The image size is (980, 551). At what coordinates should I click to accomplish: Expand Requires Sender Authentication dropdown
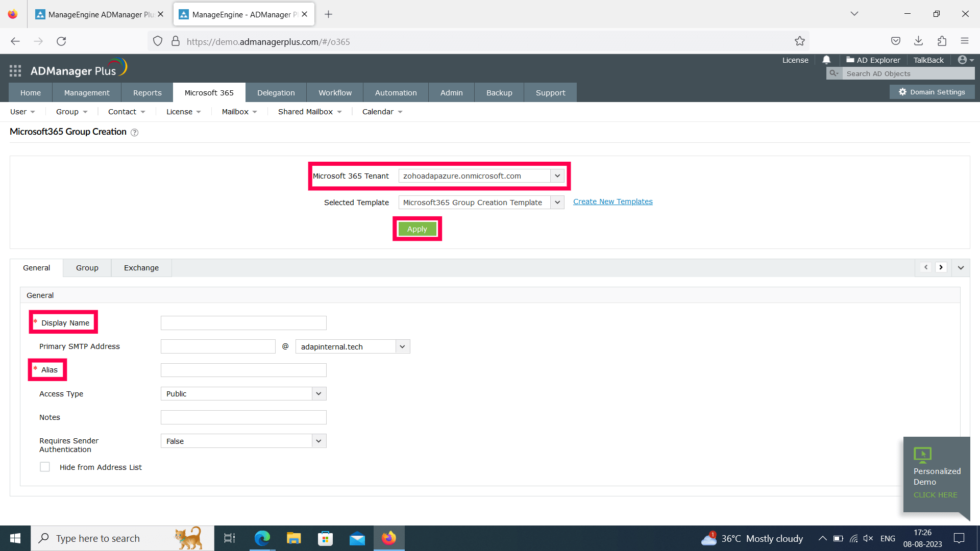(318, 441)
